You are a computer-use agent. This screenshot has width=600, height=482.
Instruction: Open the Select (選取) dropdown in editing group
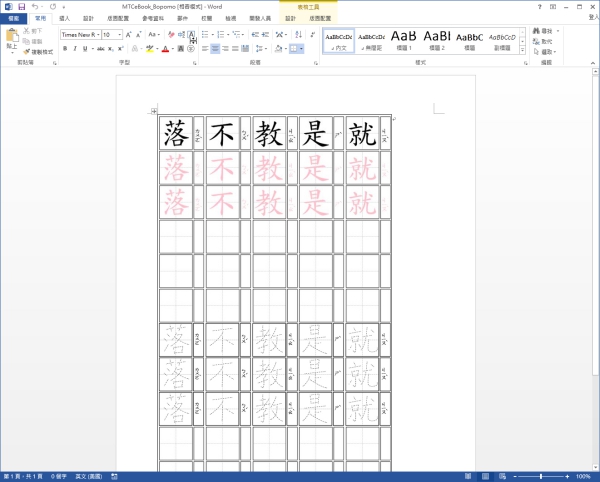pyautogui.click(x=545, y=52)
